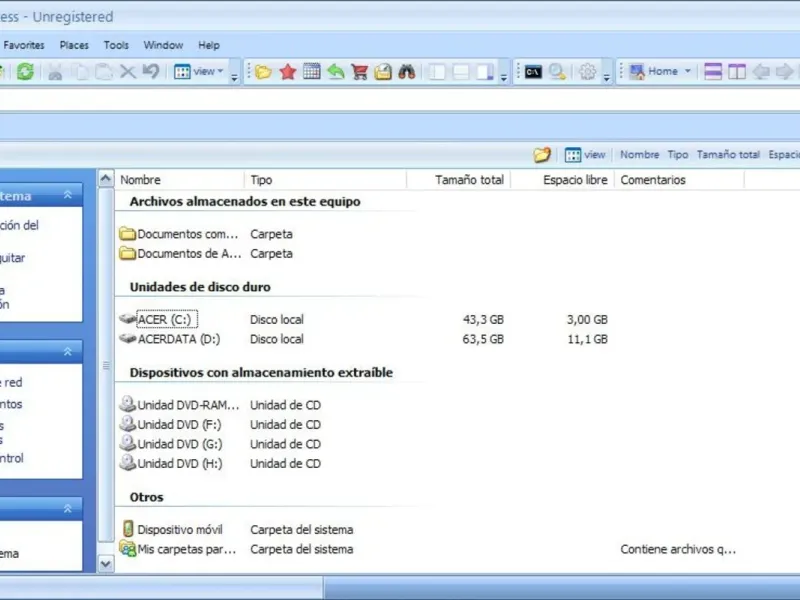Image resolution: width=800 pixels, height=600 pixels.
Task: Click the purple vertical tile icon
Action: (x=737, y=71)
